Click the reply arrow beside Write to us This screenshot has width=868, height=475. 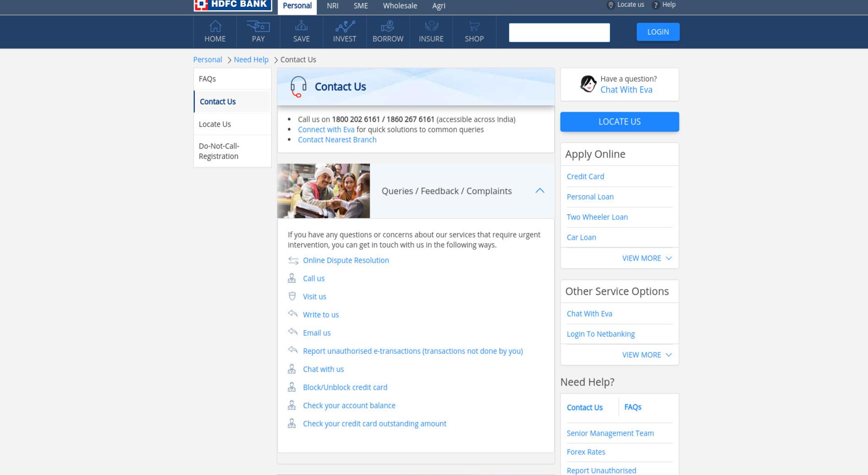[x=293, y=313]
